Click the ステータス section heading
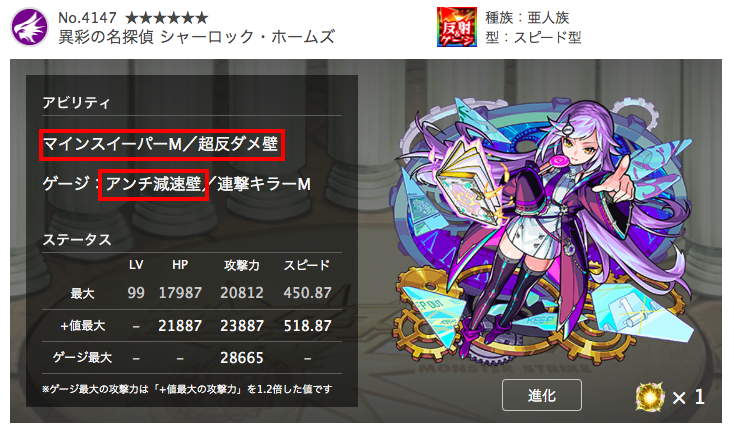Screen dimensions: 734x432 point(77,240)
